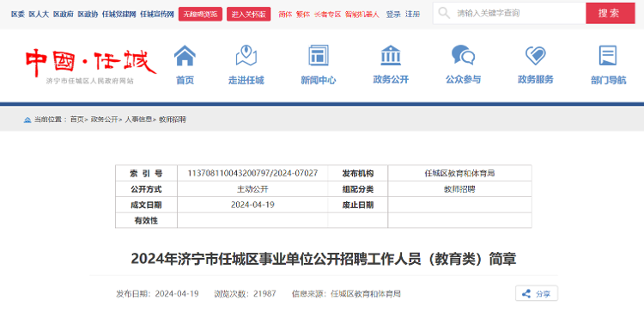
Task: Click the 成文日期 value 2024-04-19
Action: click(252, 205)
